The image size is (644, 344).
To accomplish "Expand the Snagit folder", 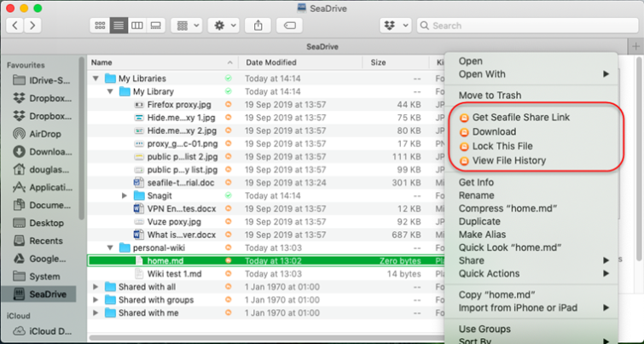I will pyautogui.click(x=125, y=195).
